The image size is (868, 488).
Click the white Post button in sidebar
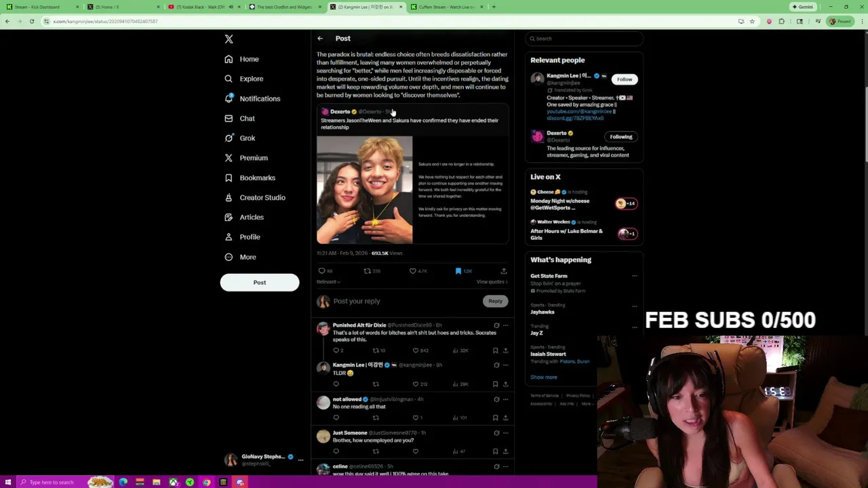click(x=259, y=283)
